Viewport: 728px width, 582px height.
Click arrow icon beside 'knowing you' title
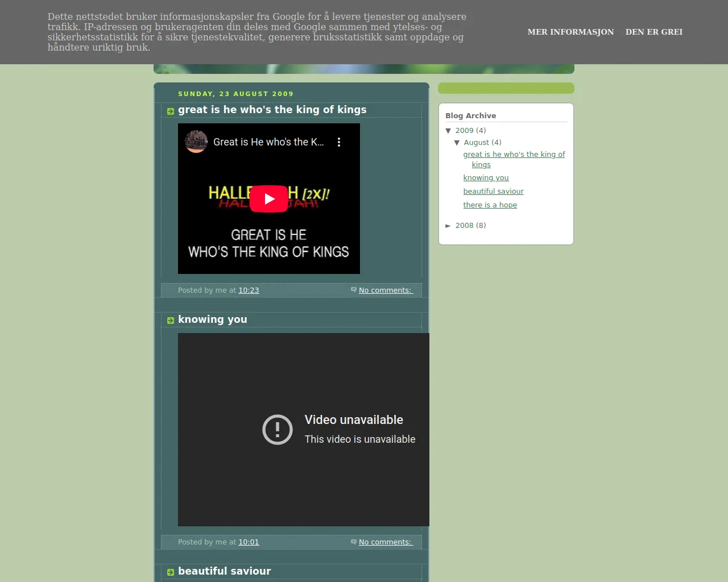tap(171, 321)
